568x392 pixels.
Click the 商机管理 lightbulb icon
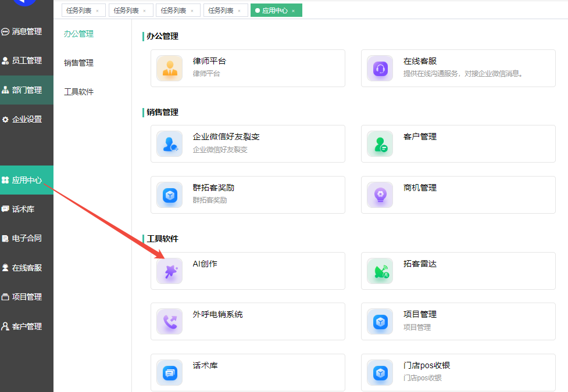click(380, 195)
